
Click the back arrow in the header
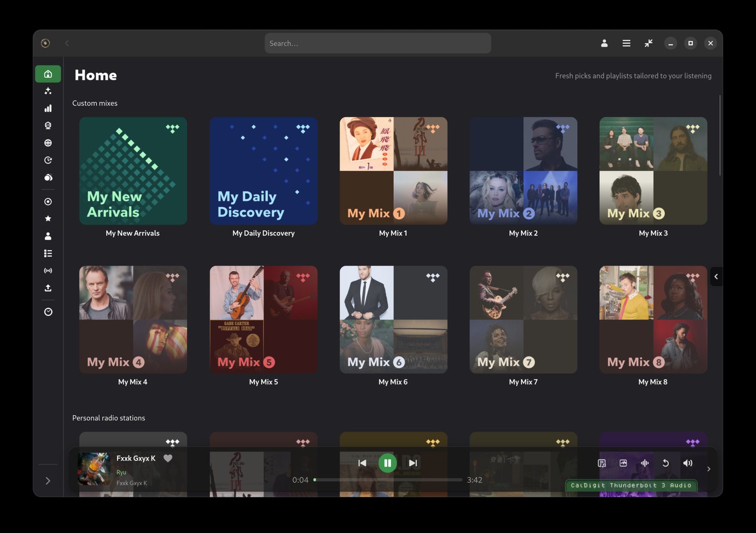click(67, 43)
